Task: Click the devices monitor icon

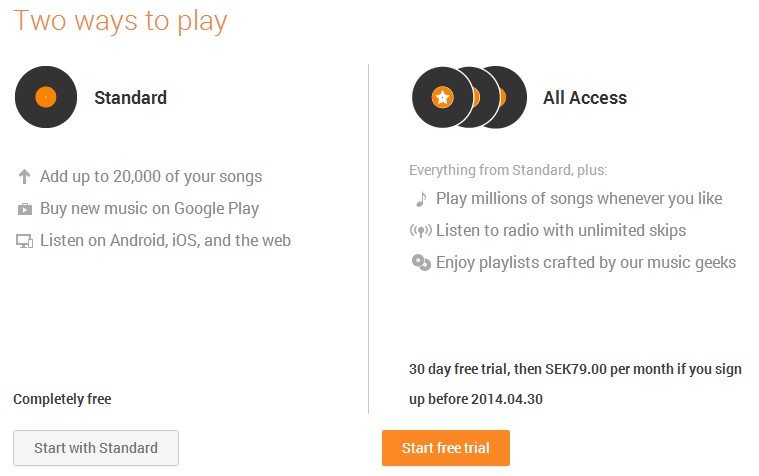Action: click(24, 241)
